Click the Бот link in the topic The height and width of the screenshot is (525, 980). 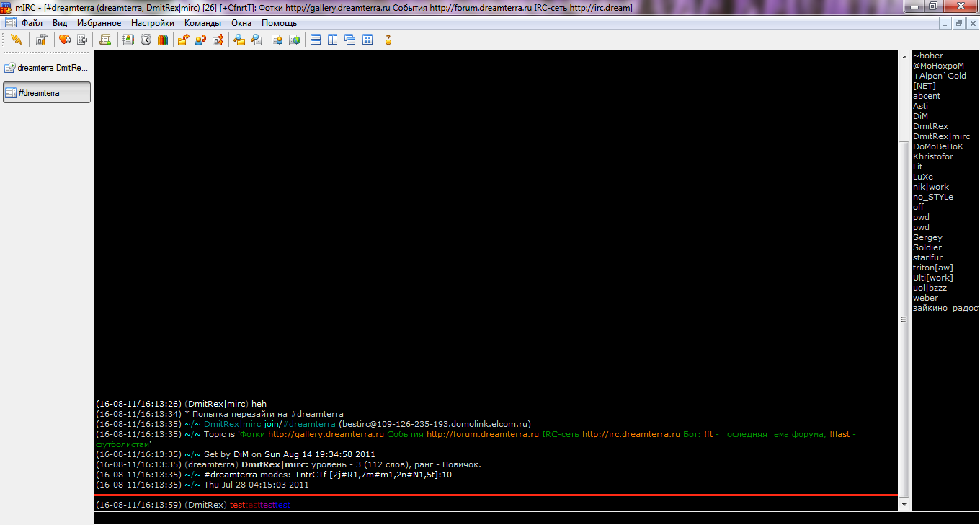coord(690,434)
